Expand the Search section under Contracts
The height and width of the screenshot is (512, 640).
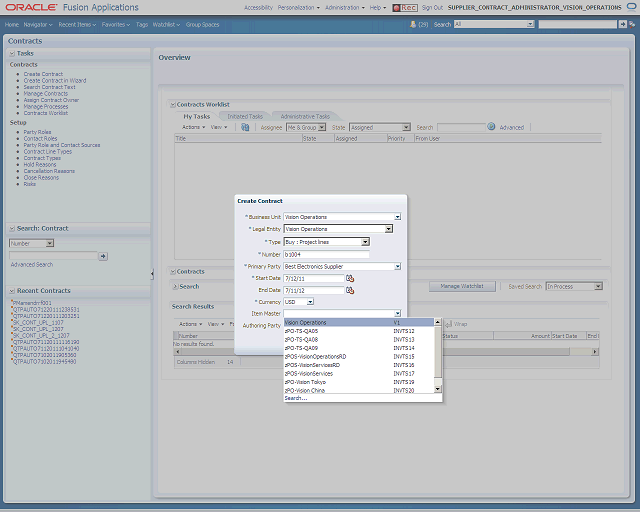[x=176, y=287]
